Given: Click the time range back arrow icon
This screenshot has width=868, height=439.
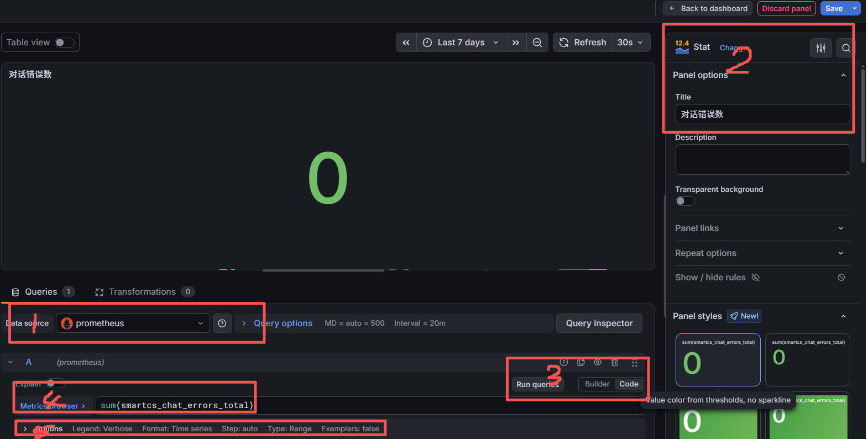Looking at the screenshot, I should [x=406, y=43].
